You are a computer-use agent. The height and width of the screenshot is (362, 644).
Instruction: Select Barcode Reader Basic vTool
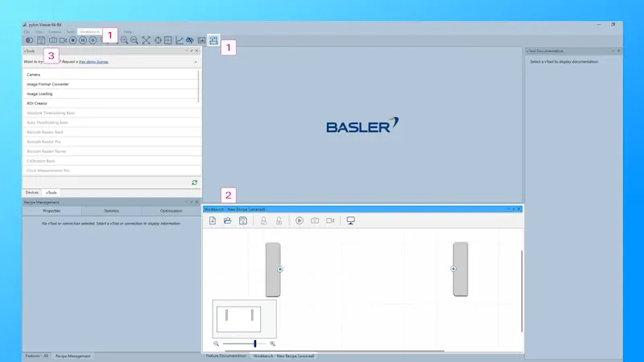coord(110,132)
